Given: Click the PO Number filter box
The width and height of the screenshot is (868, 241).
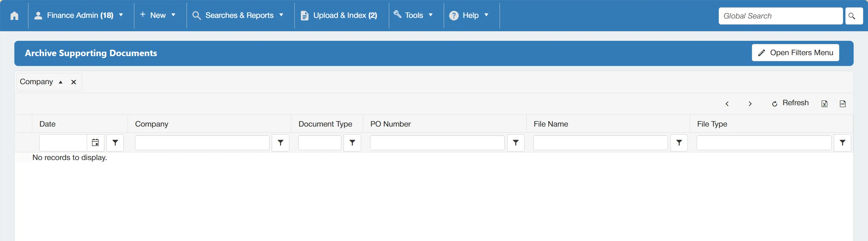Looking at the screenshot, I should pos(437,143).
